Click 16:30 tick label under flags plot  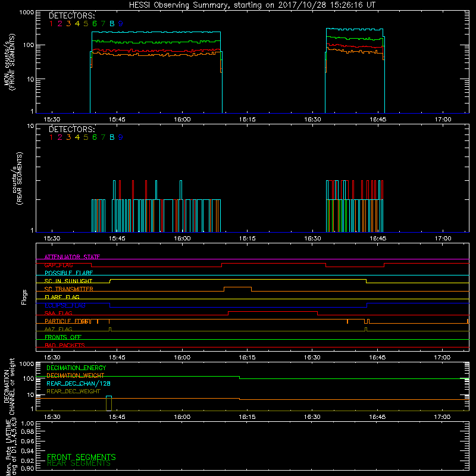pos(312,358)
